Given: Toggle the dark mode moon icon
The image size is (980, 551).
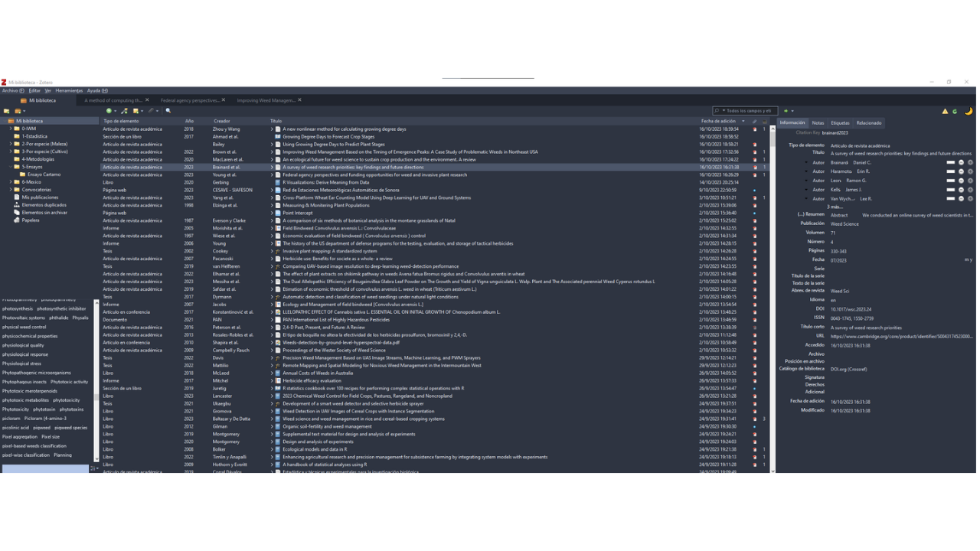Looking at the screenshot, I should click(x=968, y=112).
